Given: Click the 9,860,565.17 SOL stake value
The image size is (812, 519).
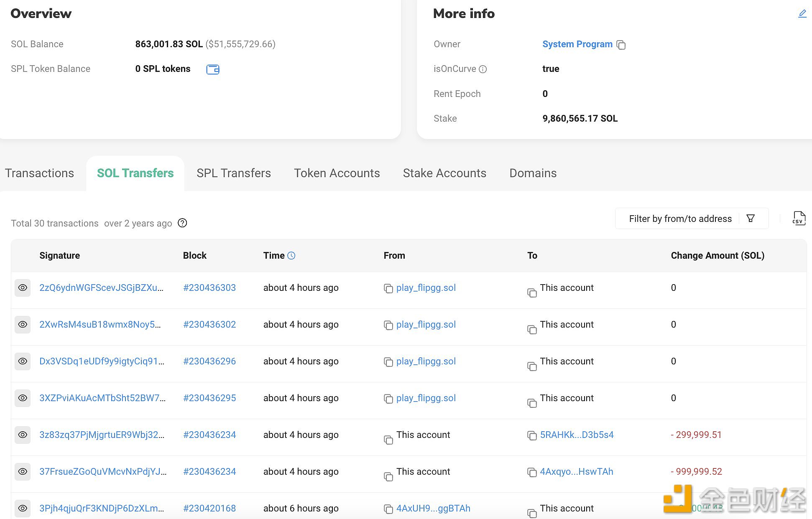Looking at the screenshot, I should tap(580, 119).
